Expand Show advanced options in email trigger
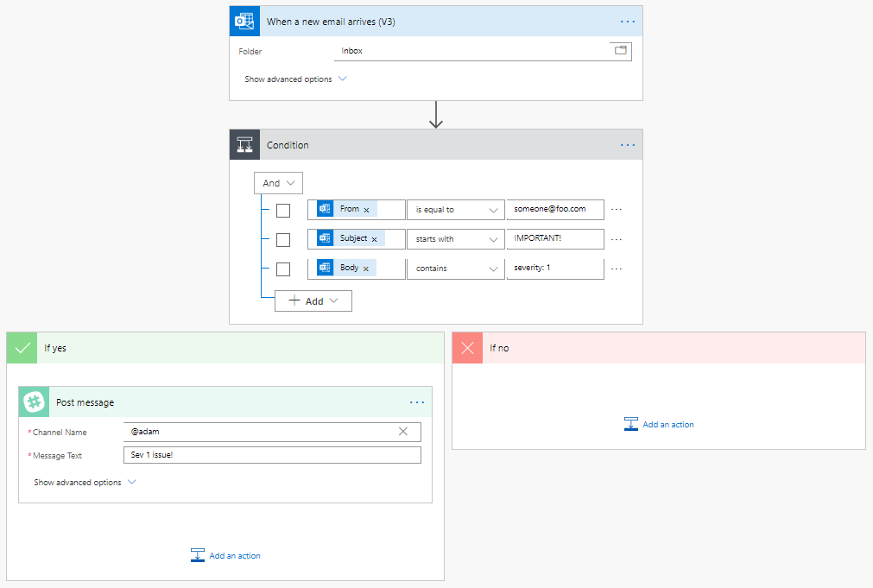Image resolution: width=873 pixels, height=588 pixels. [x=294, y=79]
